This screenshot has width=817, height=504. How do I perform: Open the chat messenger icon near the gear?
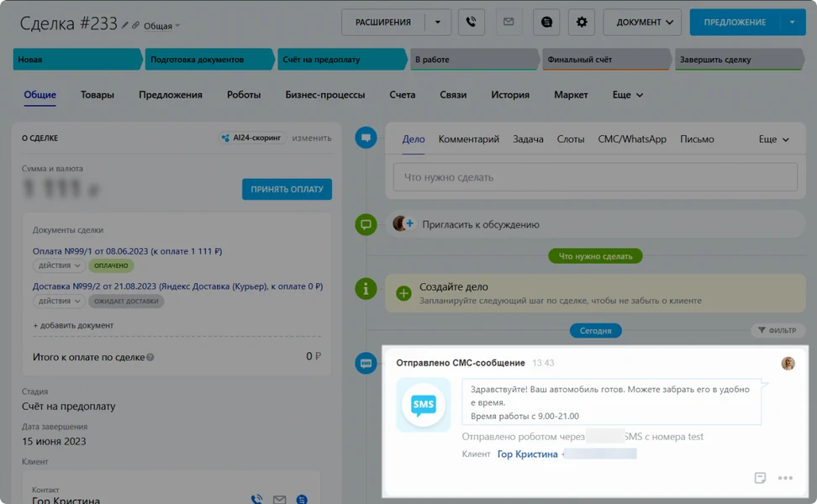546,22
